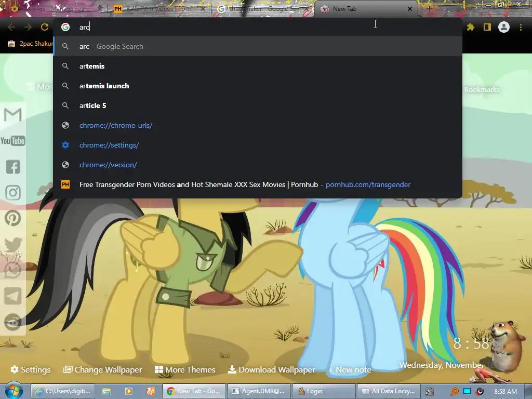The image size is (532, 399).
Task: Reload the page with the refresh icon
Action: (45, 27)
